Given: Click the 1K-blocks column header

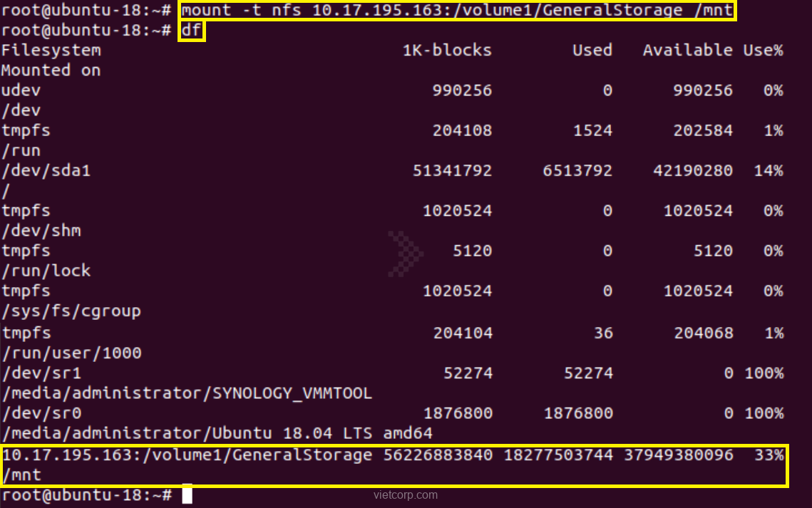Looking at the screenshot, I should [447, 50].
